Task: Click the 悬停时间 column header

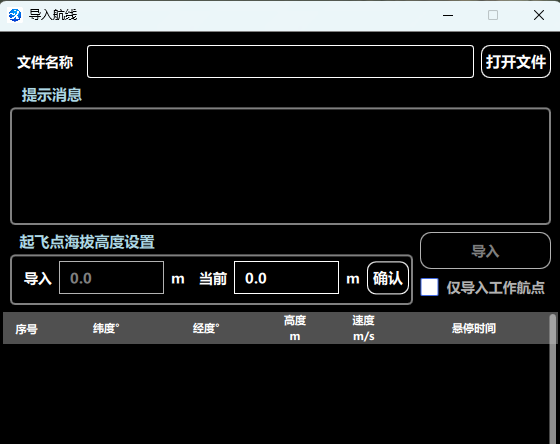Action: 474,328
